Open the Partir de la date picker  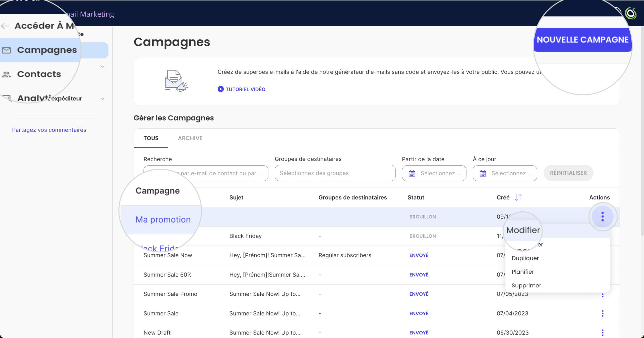point(434,173)
